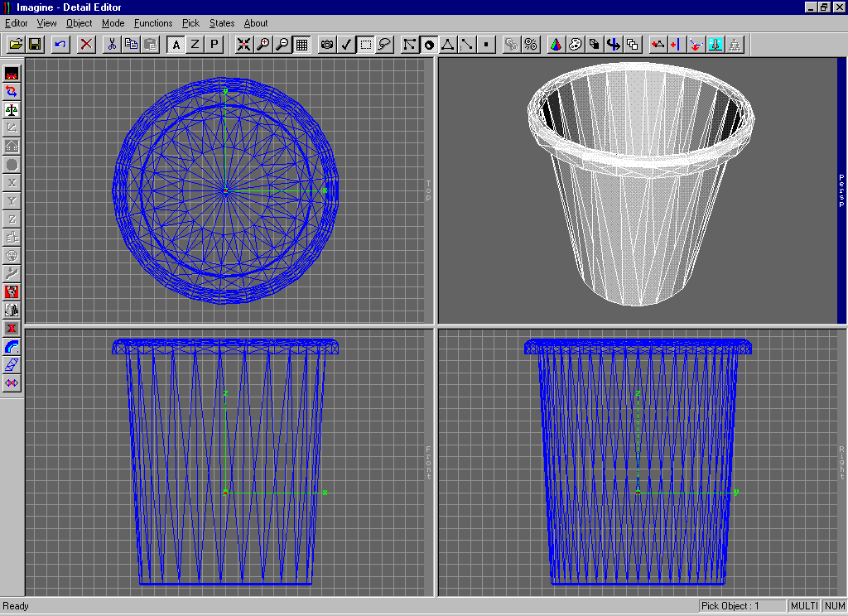Zoom out with the minus magnifier icon
The image size is (848, 616).
point(283,45)
